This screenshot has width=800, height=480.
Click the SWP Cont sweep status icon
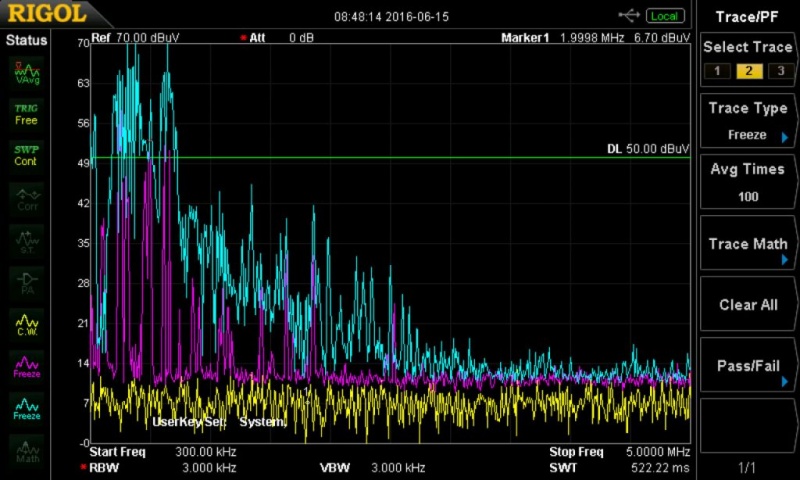26,155
